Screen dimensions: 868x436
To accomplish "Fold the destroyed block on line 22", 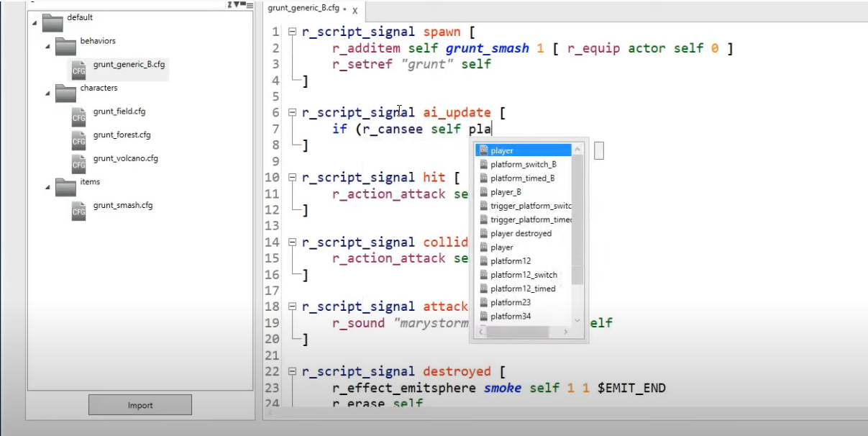I will 292,372.
